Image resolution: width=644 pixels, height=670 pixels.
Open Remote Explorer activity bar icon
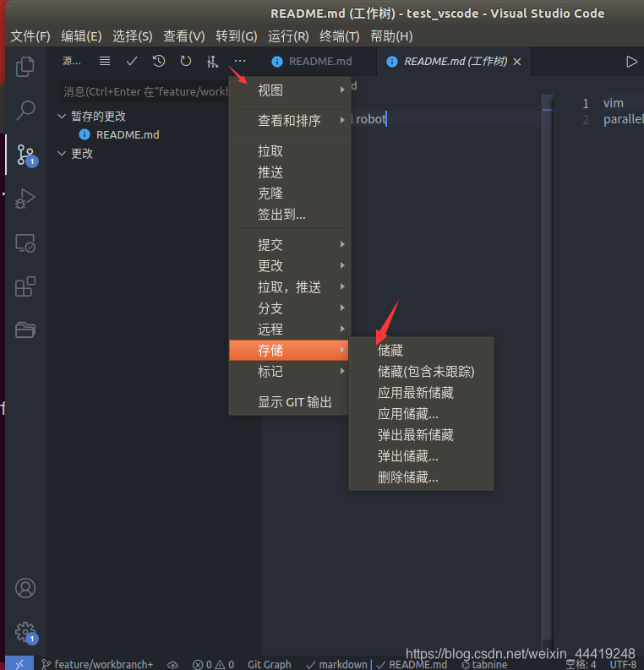(25, 243)
